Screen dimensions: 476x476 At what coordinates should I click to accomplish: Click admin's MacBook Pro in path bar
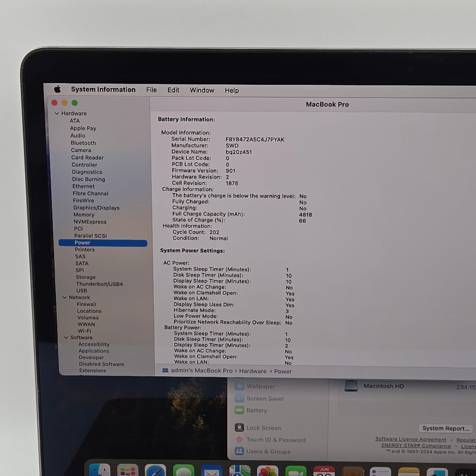coord(202,371)
